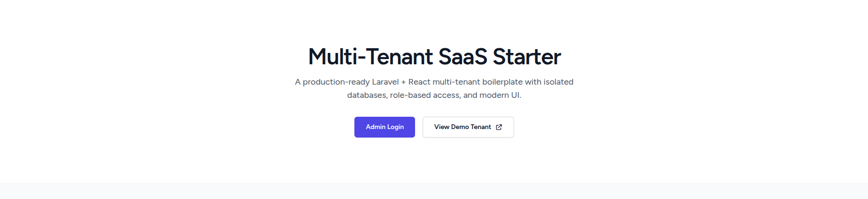Image resolution: width=868 pixels, height=199 pixels.
Task: Click the Admin Login button
Action: (384, 127)
